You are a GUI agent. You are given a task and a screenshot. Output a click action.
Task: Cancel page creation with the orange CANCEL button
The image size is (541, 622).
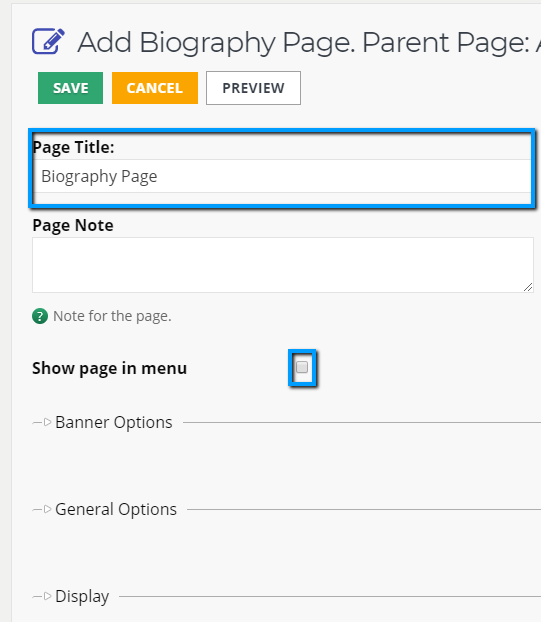pos(155,88)
